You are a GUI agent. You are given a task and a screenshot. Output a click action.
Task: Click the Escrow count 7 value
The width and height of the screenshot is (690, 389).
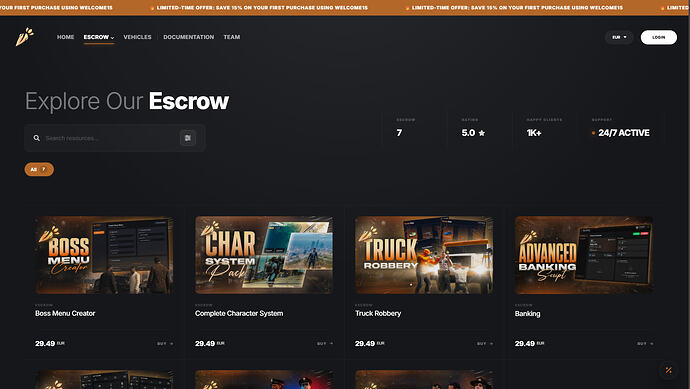click(x=399, y=133)
